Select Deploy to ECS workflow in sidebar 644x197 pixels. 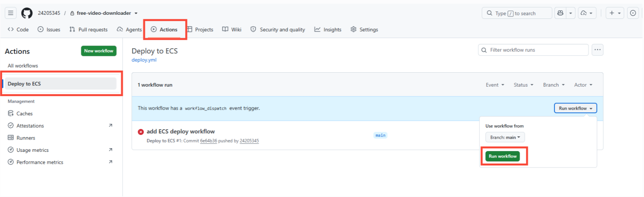pos(60,84)
